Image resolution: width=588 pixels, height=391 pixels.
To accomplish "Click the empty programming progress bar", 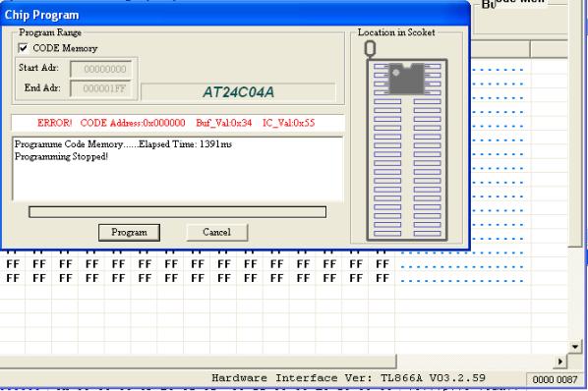I will click(177, 212).
